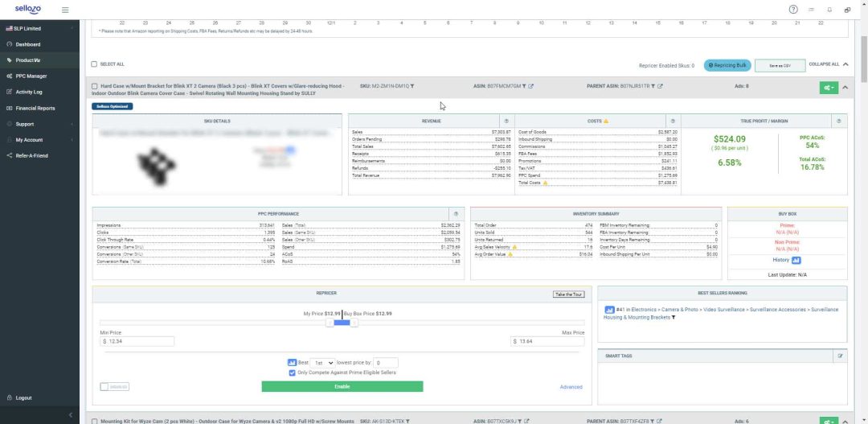Viewport: 868px width, 424px height.
Task: Toggle the repricer switch left of Enable
Action: [115, 387]
